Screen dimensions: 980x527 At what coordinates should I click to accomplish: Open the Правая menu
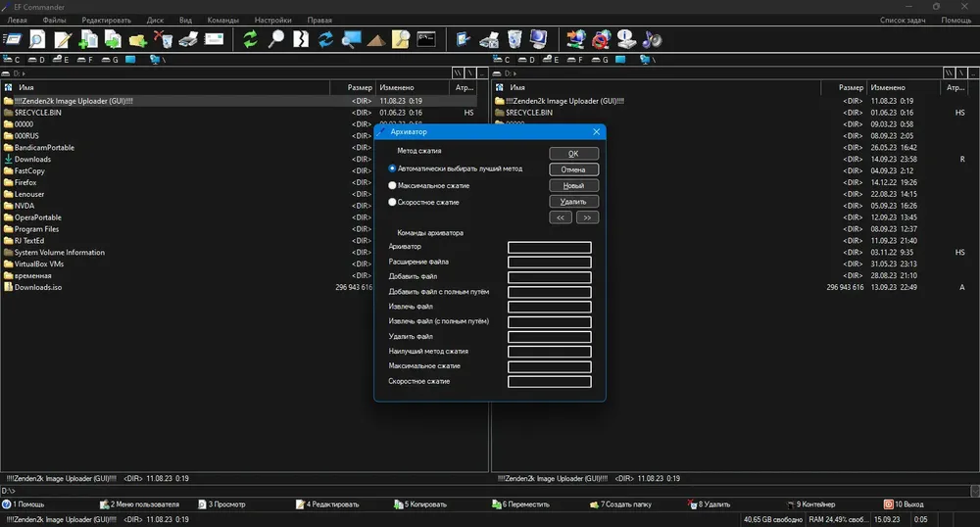point(319,20)
